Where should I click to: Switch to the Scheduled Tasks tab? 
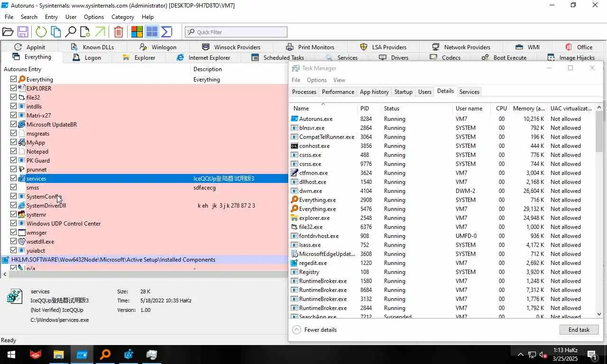(277, 57)
